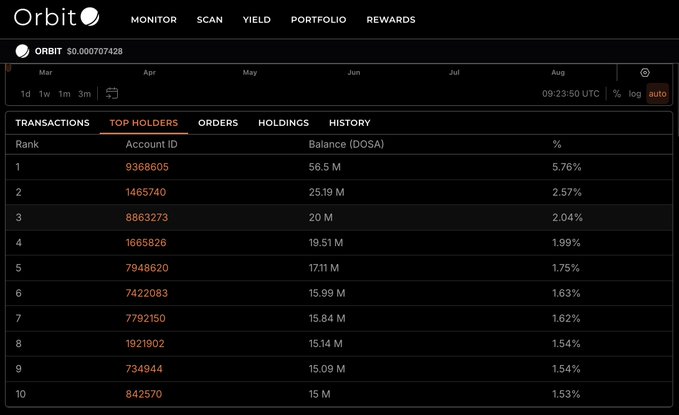Viewport: 679px width, 415px height.
Task: Click the Aug label on chart axis
Action: point(558,72)
